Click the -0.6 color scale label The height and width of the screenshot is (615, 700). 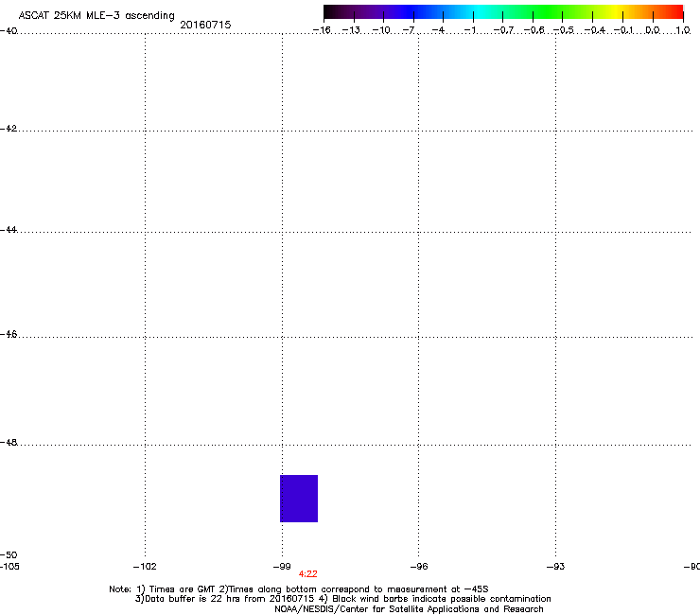coord(534,30)
